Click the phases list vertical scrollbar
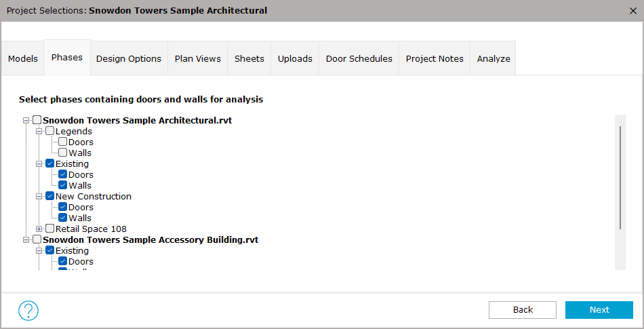644x329 pixels. pos(620,178)
